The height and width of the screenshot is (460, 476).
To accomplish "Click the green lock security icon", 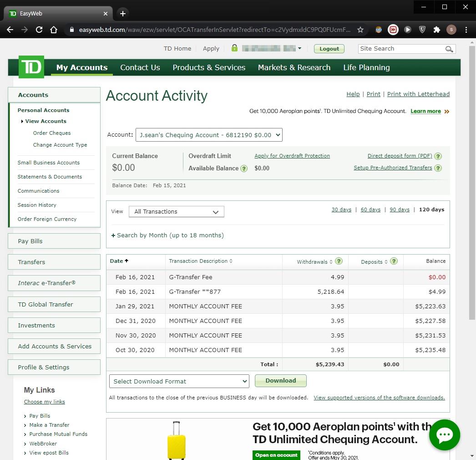I will click(x=234, y=48).
